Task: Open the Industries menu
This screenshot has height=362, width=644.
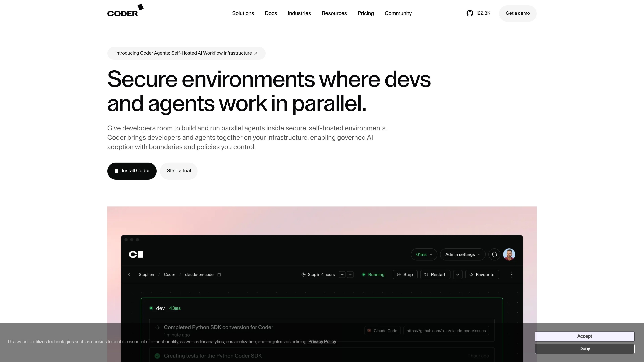Action: click(299, 13)
